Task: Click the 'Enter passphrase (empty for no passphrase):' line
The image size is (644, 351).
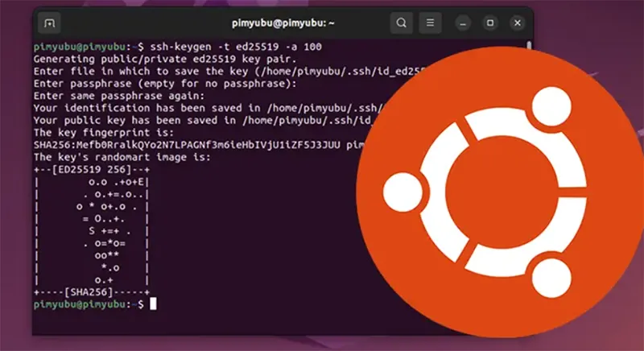Action: pyautogui.click(x=165, y=84)
